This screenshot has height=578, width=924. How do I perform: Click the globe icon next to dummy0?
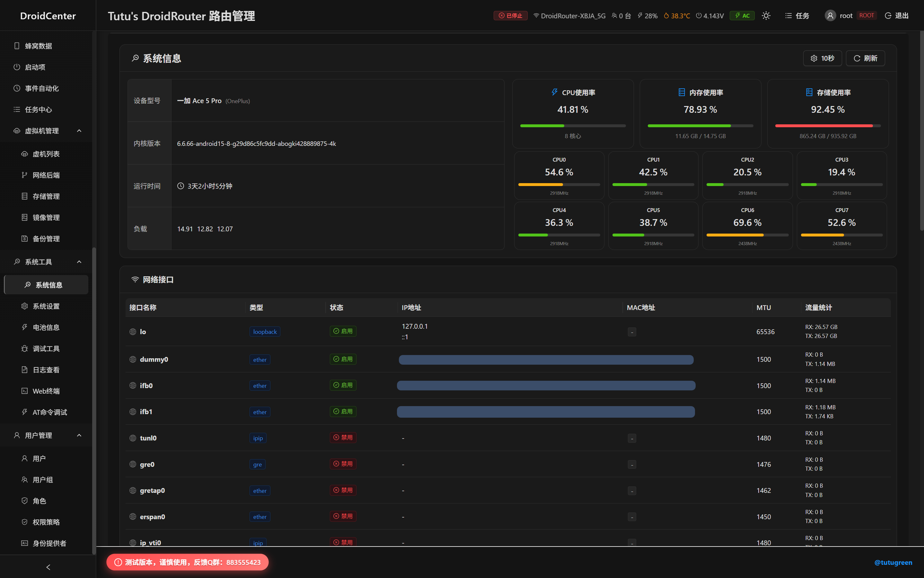point(133,359)
